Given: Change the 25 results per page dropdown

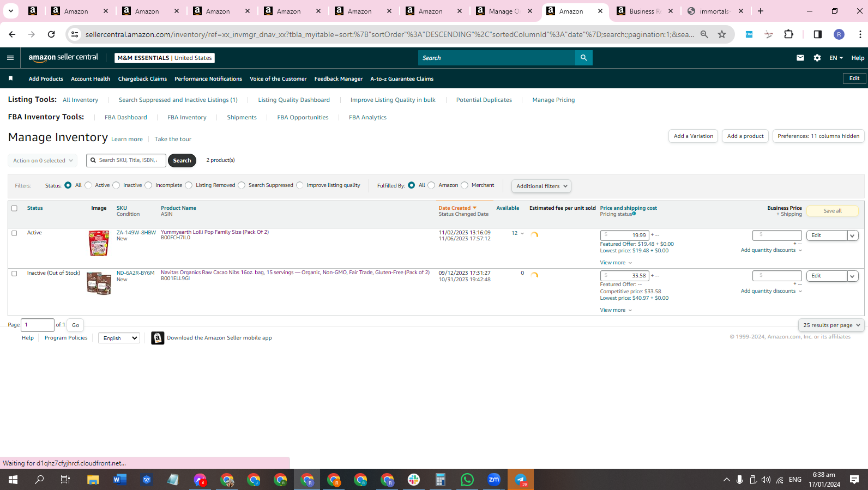Looking at the screenshot, I should click(831, 325).
